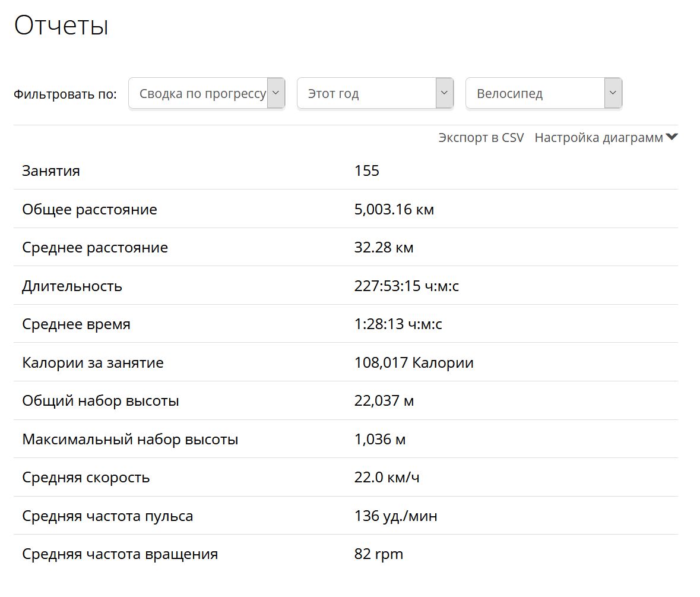Select the 'Среднее расстояние' row label
Image resolution: width=700 pixels, height=597 pixels.
click(x=95, y=248)
